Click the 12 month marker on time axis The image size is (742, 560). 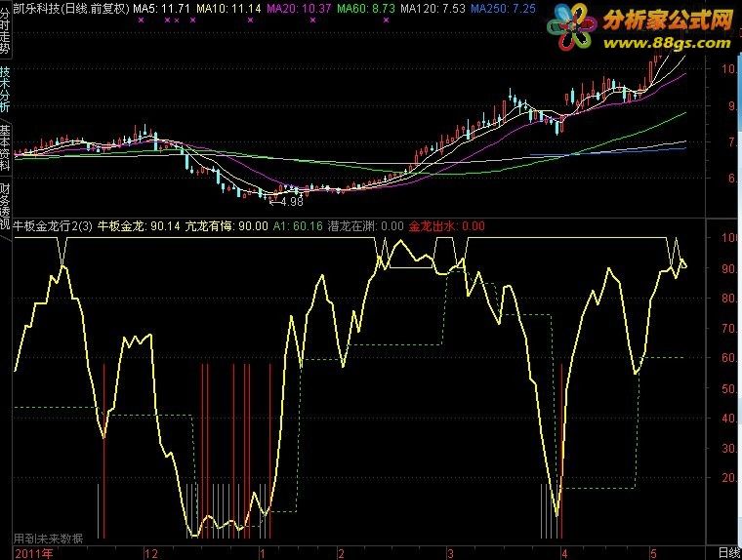click(x=151, y=554)
